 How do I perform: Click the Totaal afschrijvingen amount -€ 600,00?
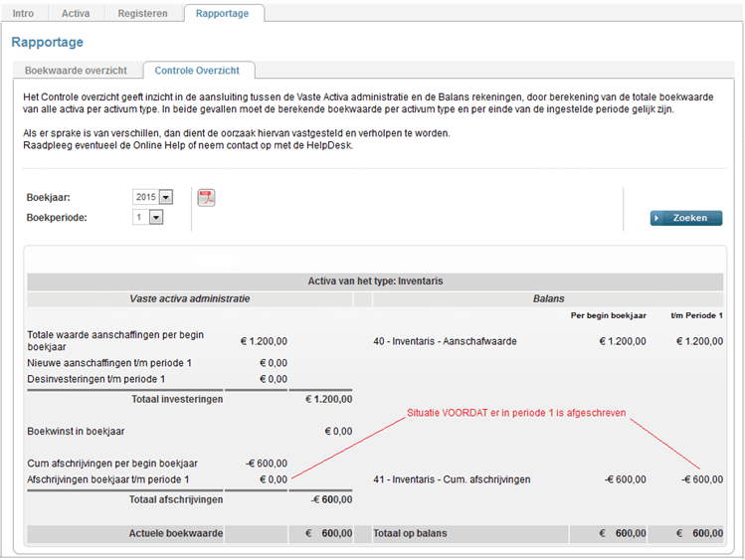pyautogui.click(x=332, y=499)
